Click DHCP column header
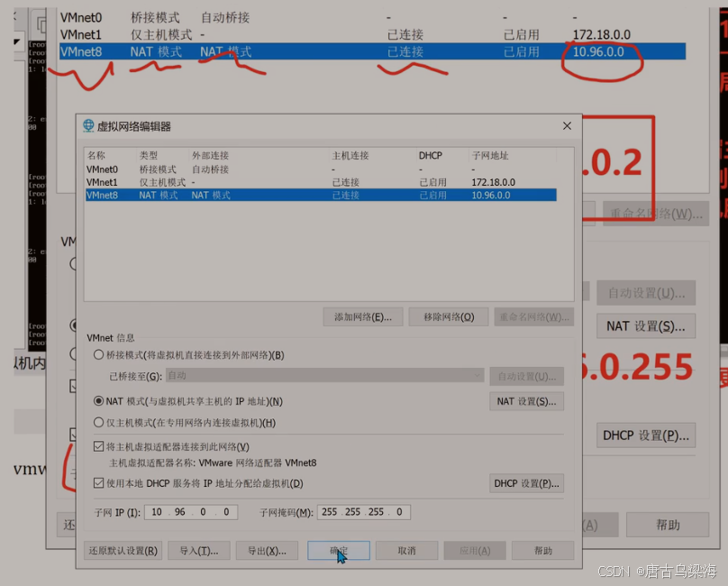728x586 pixels. point(431,156)
